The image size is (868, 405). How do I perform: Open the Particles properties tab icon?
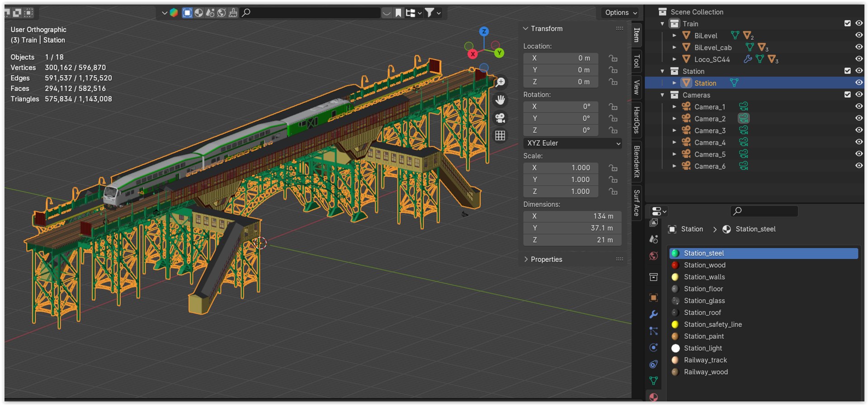tap(653, 331)
